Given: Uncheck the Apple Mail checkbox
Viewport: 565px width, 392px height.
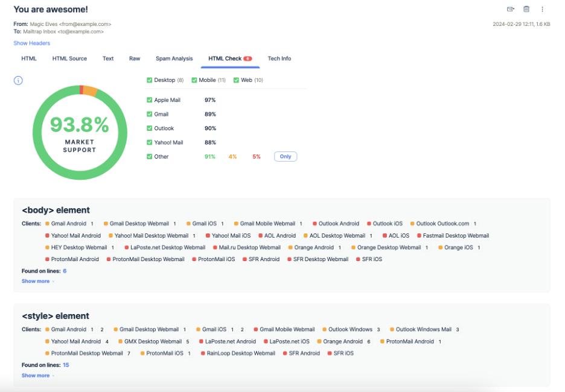Looking at the screenshot, I should pyautogui.click(x=150, y=100).
